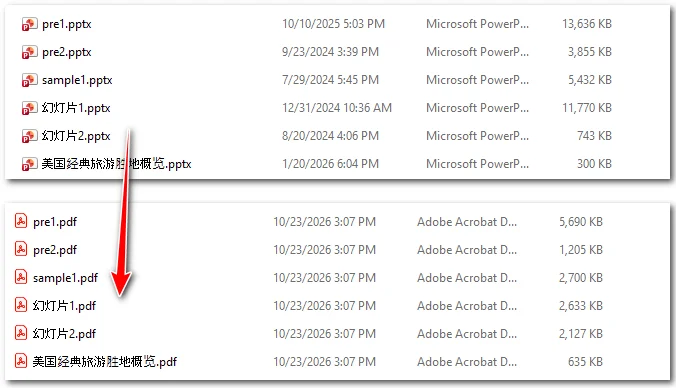The width and height of the screenshot is (676, 388).
Task: Select the file name 美国经典旅游胜地概览.pptx
Action: click(116, 164)
